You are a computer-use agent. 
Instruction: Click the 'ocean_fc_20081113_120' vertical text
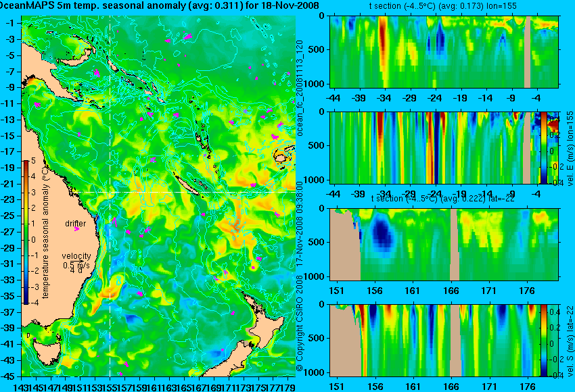pos(300,89)
